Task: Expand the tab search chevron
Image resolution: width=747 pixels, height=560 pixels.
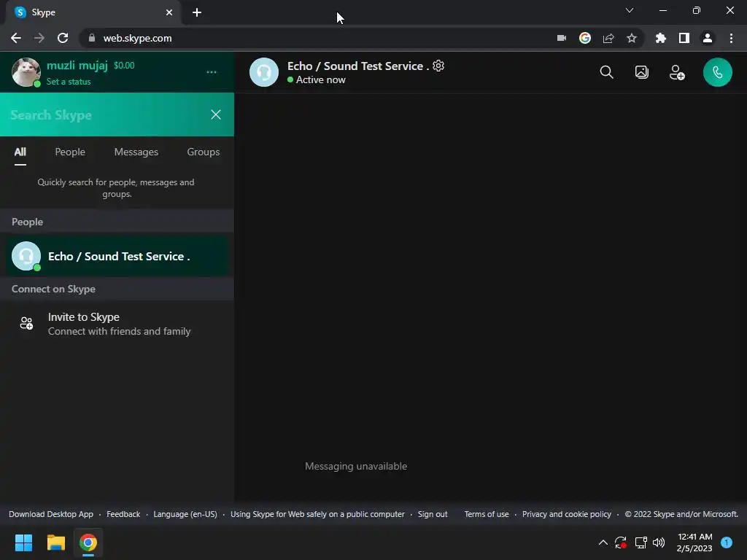Action: pos(630,10)
